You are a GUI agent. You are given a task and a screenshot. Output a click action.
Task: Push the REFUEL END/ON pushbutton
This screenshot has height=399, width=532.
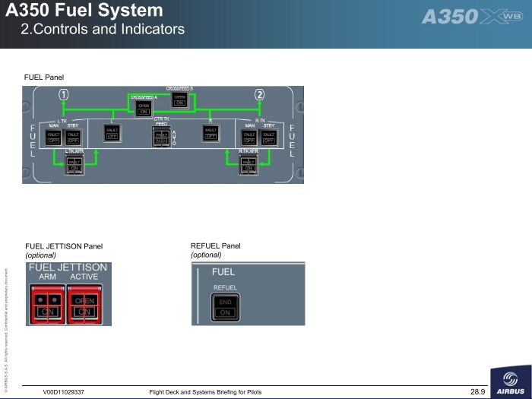pyautogui.click(x=225, y=307)
